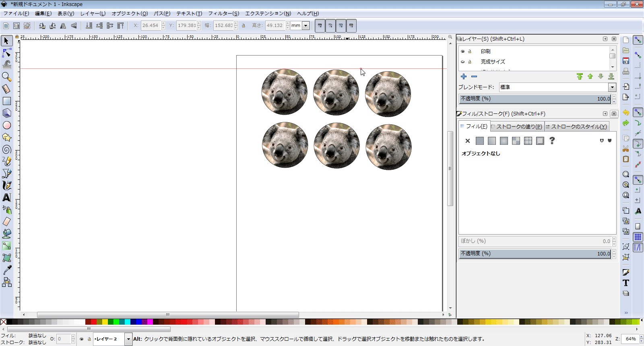
Task: Expand the レイヤー 2 layer selector
Action: tap(128, 339)
